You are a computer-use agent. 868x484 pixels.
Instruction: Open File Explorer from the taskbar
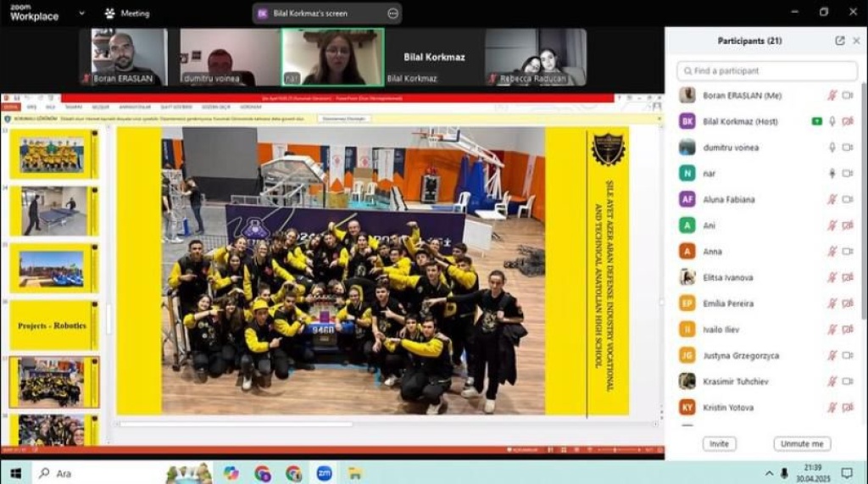point(355,473)
